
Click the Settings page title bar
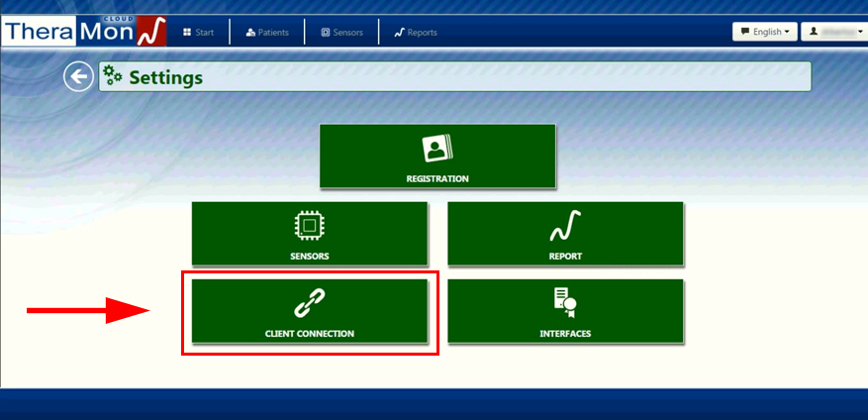tap(455, 77)
